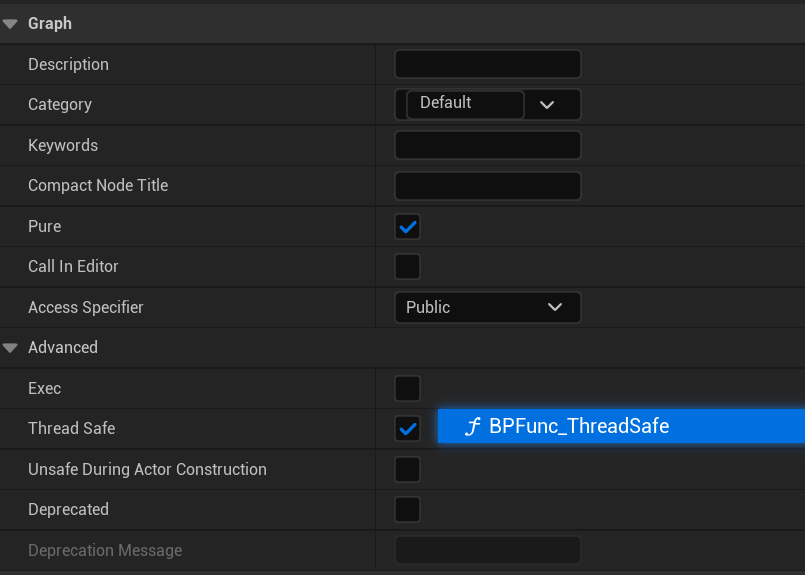Click the Call In Editor property label
Viewport: 805px width, 575px height.
73,266
